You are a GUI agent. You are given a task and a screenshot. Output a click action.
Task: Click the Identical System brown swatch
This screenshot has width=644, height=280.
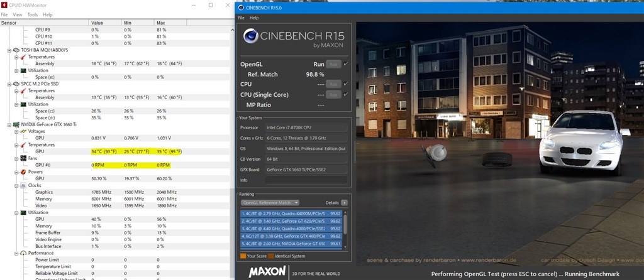(270, 256)
